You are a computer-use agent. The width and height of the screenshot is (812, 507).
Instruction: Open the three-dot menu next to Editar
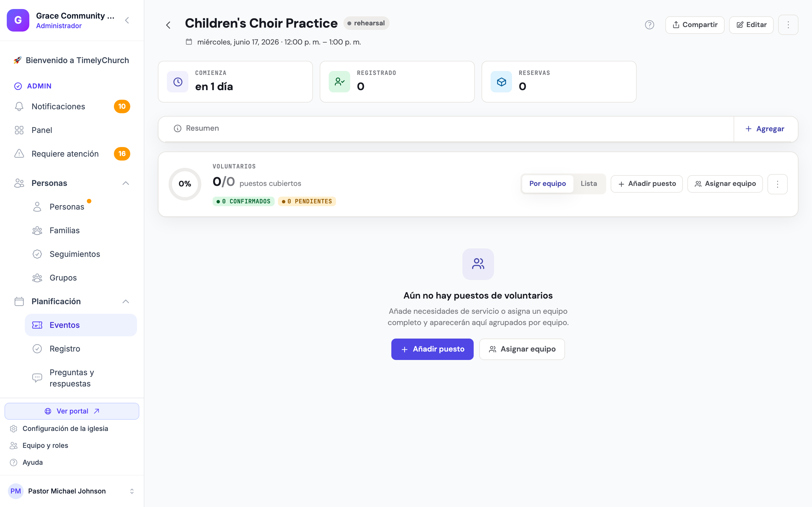(x=788, y=25)
